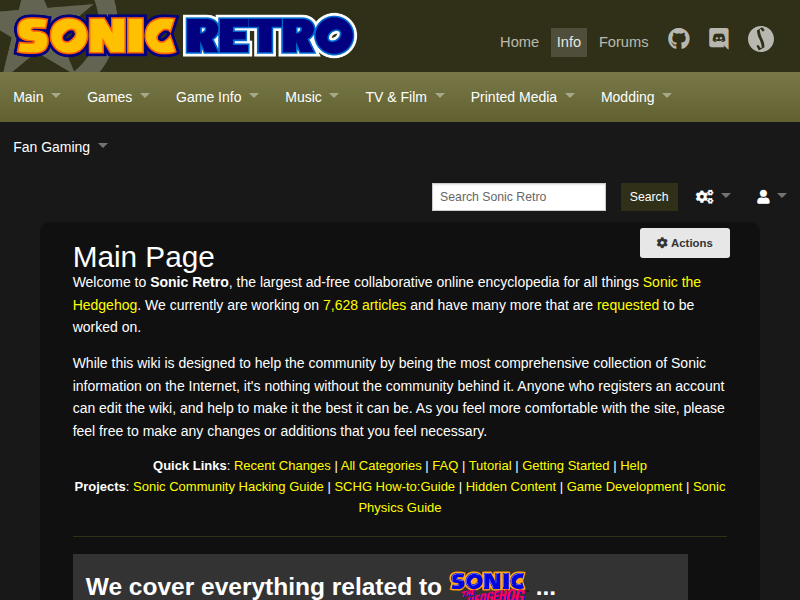This screenshot has width=800, height=600.
Task: Open the Recent Changes link
Action: (282, 465)
